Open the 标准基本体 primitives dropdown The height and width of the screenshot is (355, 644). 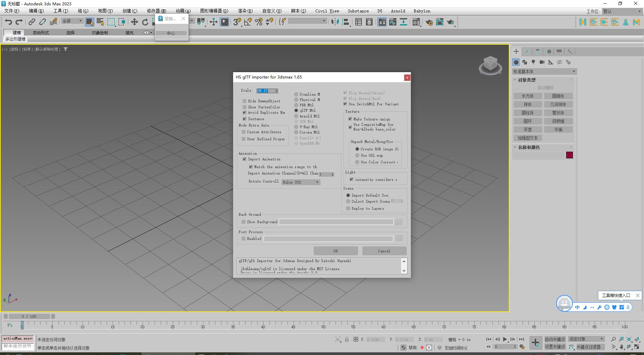[544, 71]
